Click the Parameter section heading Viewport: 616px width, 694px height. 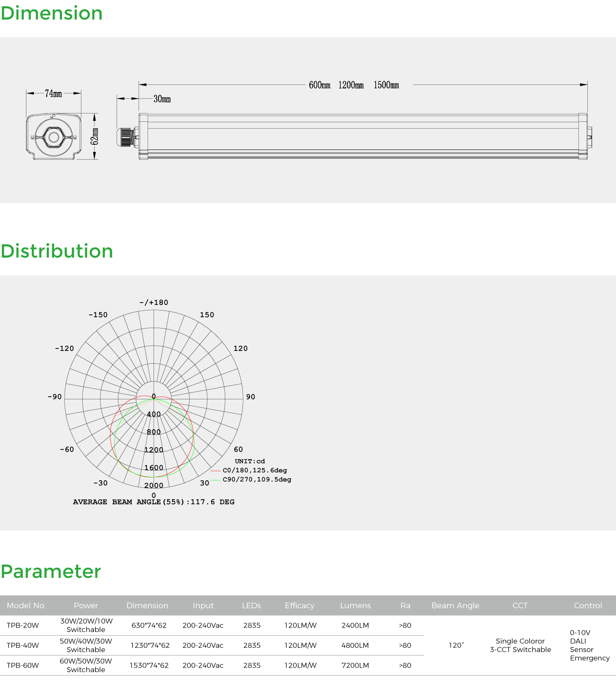point(51,571)
